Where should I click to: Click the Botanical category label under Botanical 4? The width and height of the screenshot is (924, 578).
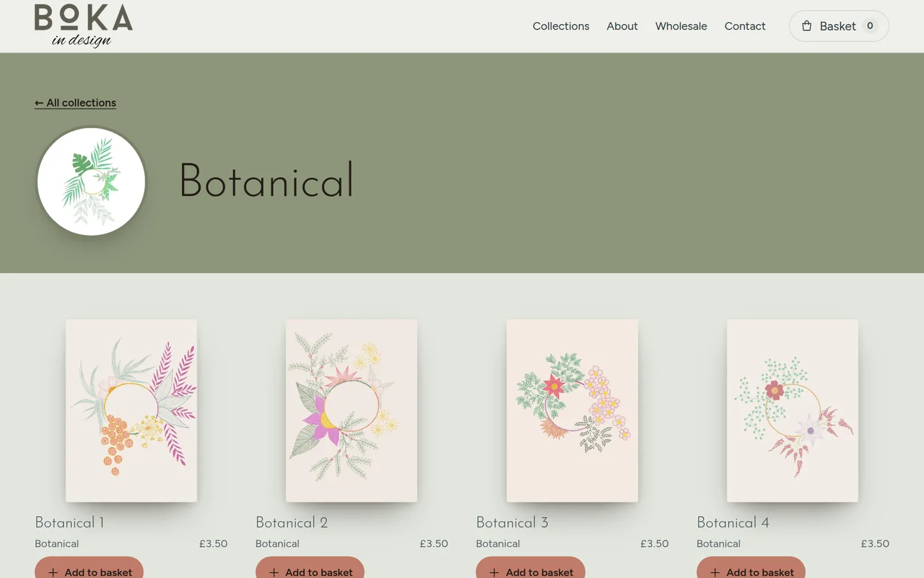(718, 543)
